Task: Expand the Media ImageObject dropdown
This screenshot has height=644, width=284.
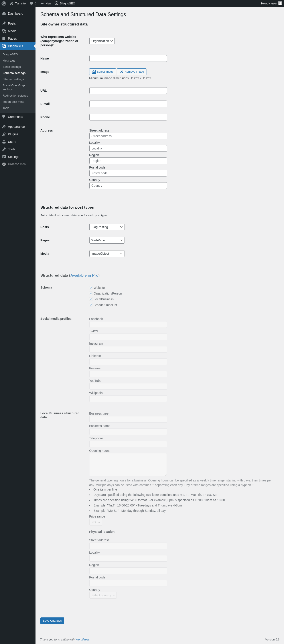Action: point(107,254)
